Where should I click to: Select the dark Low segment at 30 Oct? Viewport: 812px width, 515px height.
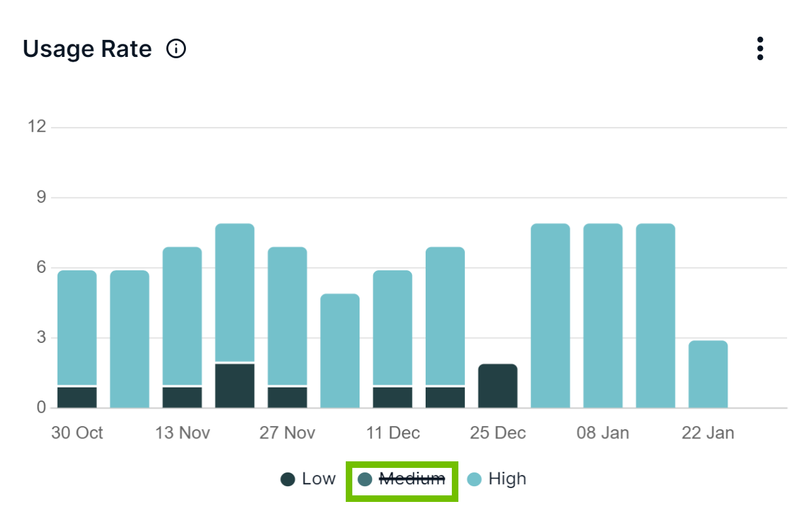tap(77, 397)
